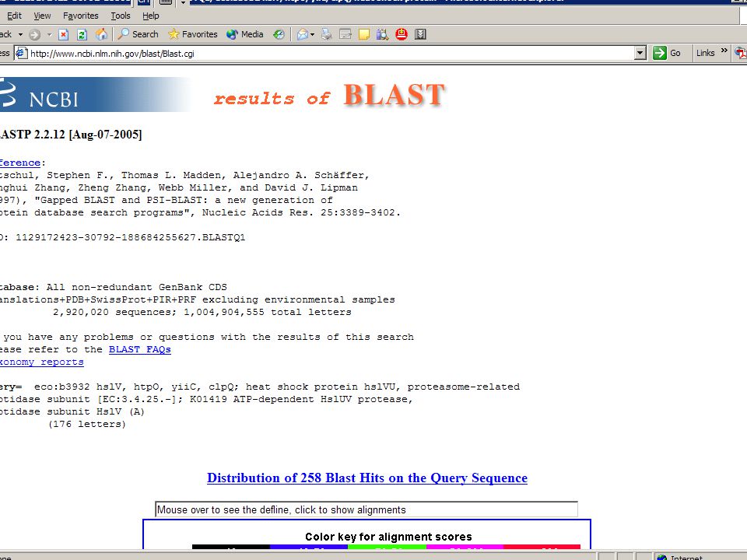This screenshot has width=747, height=560.
Task: Click the Go button next to address bar
Action: (667, 53)
